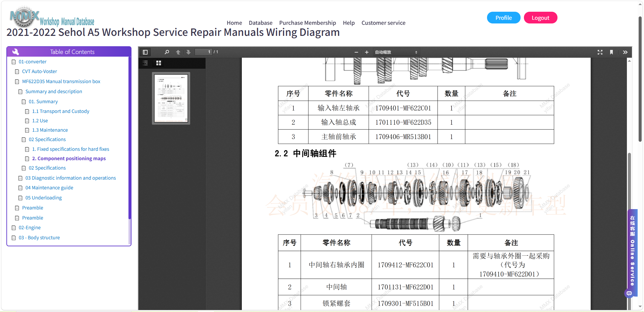Click document icon beside 03 - Body structure
Viewport: 644px width, 312px height.
point(14,238)
